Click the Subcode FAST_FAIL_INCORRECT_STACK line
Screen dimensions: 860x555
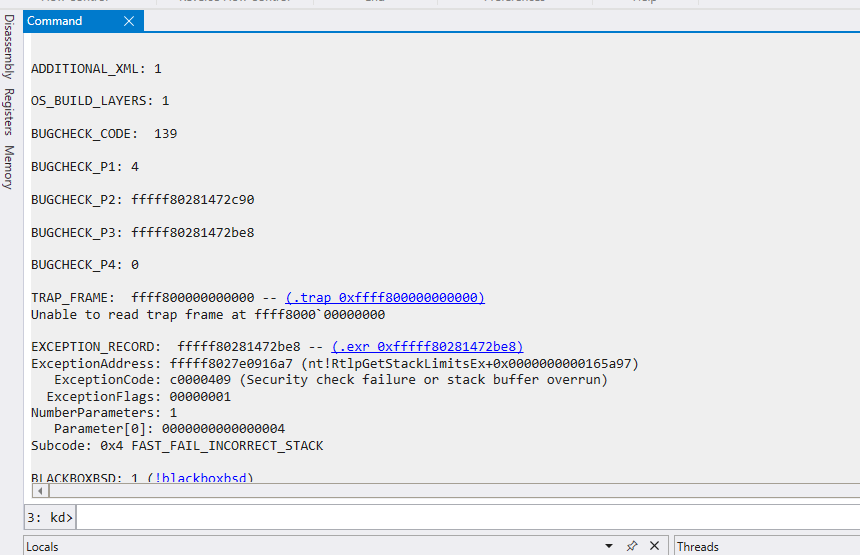click(x=177, y=446)
